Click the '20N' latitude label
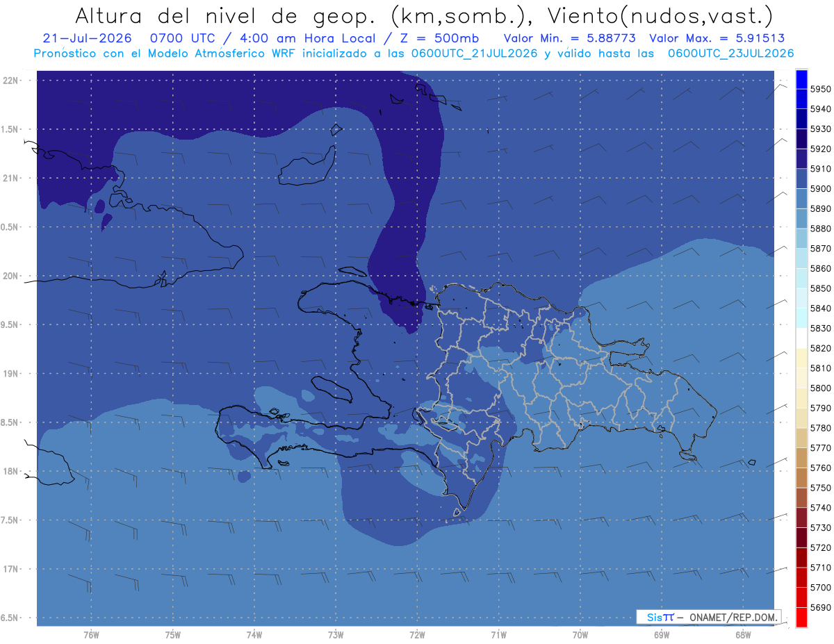The height and width of the screenshot is (644, 834). (x=11, y=276)
